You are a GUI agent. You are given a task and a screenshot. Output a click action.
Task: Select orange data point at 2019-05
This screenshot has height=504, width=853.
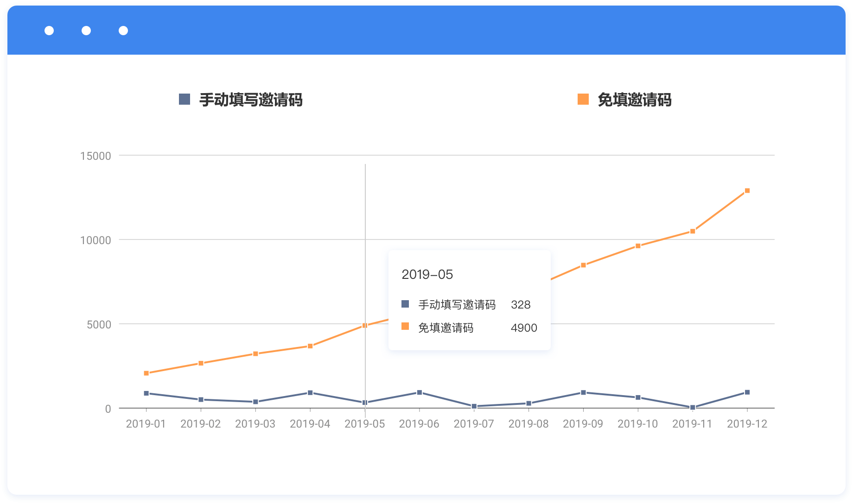pos(365,326)
